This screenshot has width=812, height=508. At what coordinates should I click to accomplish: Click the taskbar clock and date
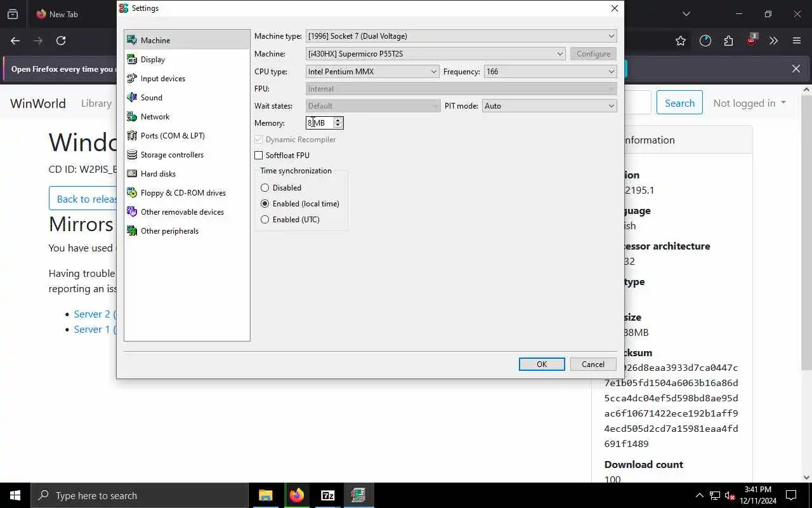tap(758, 495)
